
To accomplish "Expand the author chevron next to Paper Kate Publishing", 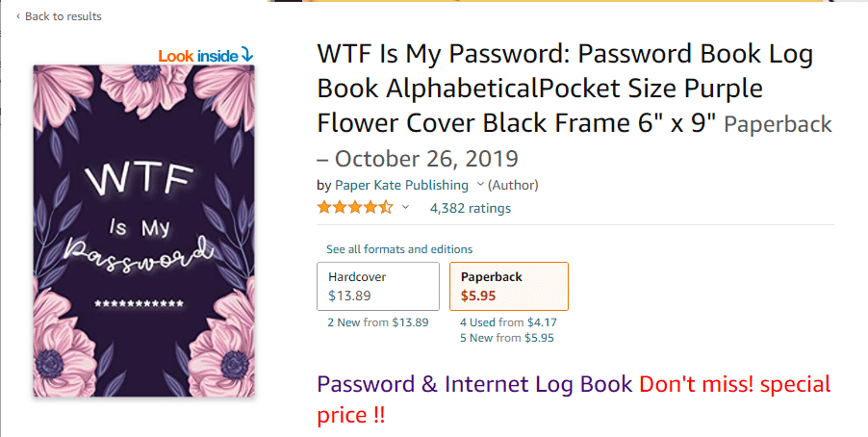I will [x=480, y=185].
